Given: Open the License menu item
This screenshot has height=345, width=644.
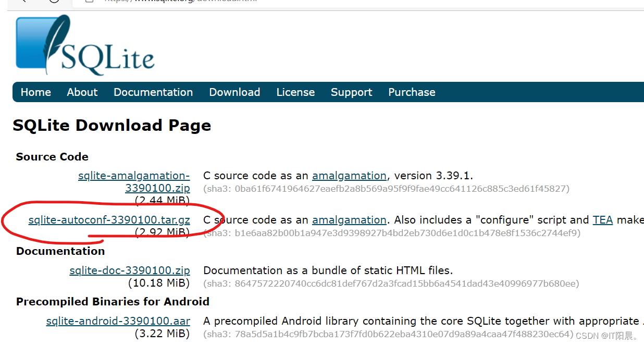Looking at the screenshot, I should (x=295, y=92).
